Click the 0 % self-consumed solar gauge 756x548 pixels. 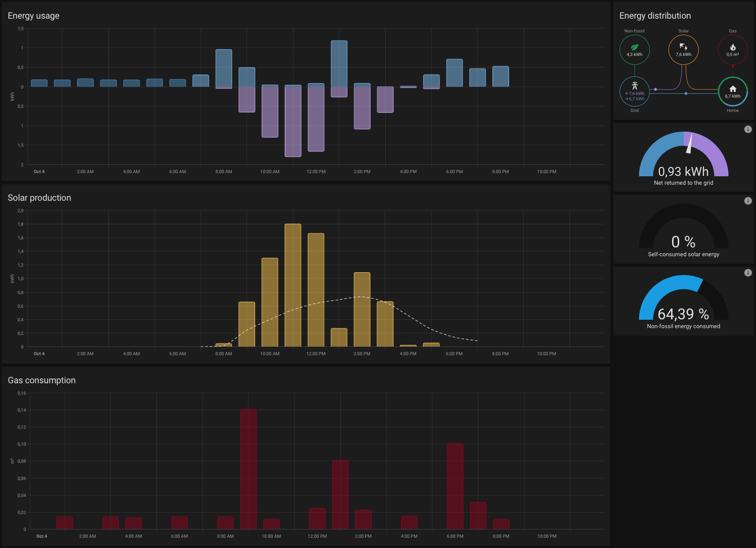coord(683,242)
